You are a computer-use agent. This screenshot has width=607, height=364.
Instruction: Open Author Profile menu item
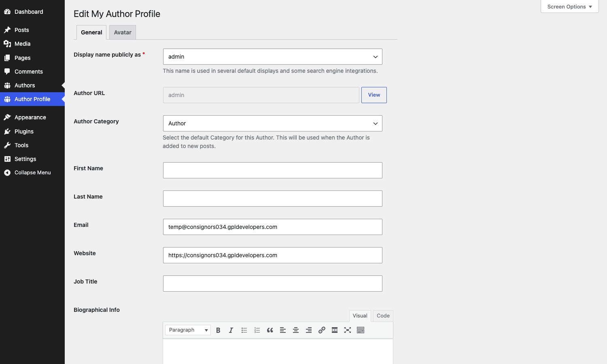point(32,99)
